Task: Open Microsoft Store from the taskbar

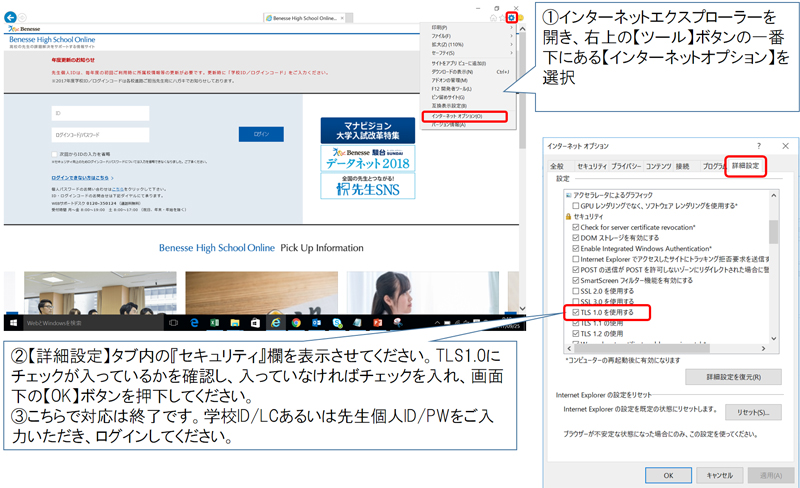Action: (x=255, y=323)
